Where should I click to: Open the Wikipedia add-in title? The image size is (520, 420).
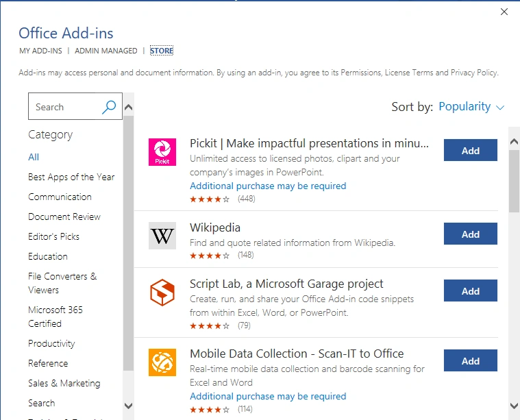[x=215, y=227]
